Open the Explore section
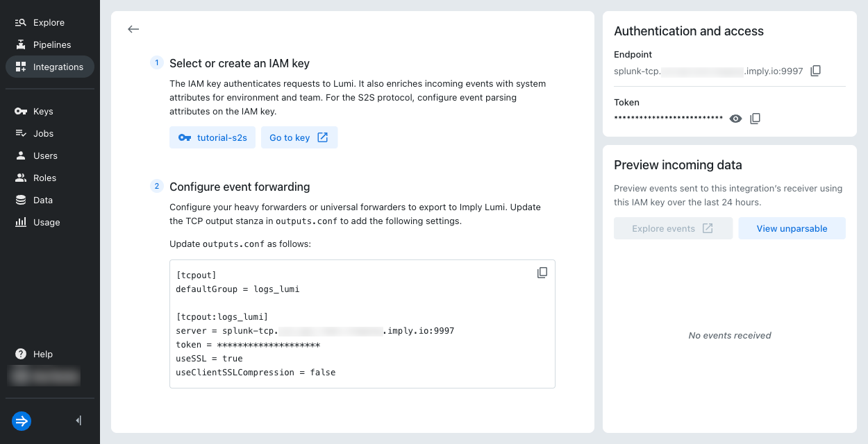This screenshot has height=444, width=868. tap(50, 22)
